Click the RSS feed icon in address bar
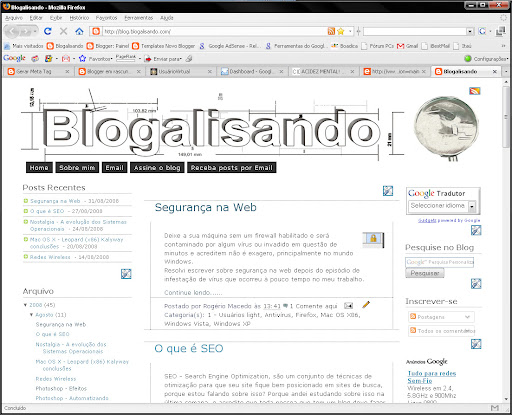 point(331,31)
